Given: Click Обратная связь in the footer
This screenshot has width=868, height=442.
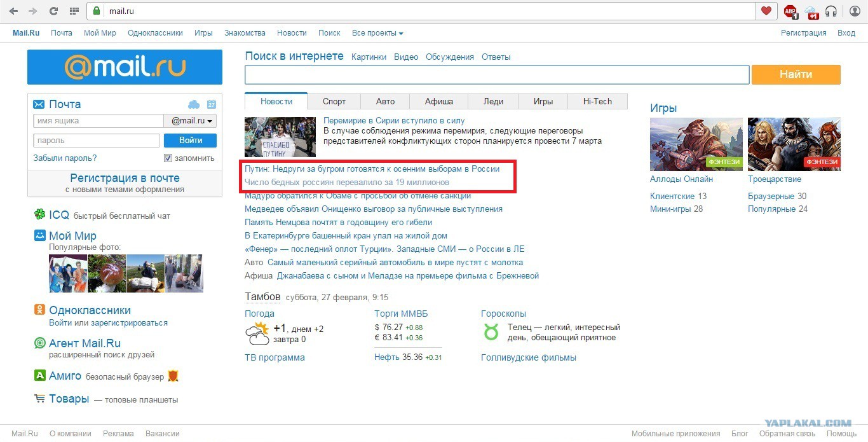Looking at the screenshot, I should (787, 434).
